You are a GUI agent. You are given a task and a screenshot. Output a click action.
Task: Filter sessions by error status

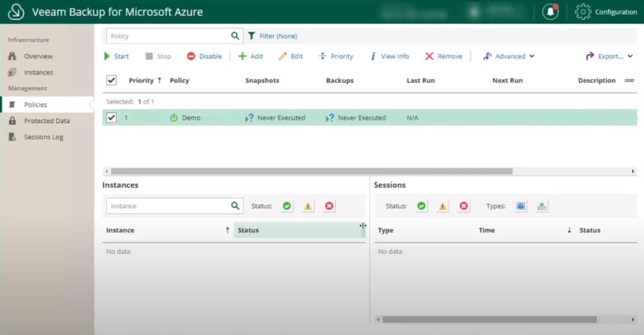tap(464, 206)
